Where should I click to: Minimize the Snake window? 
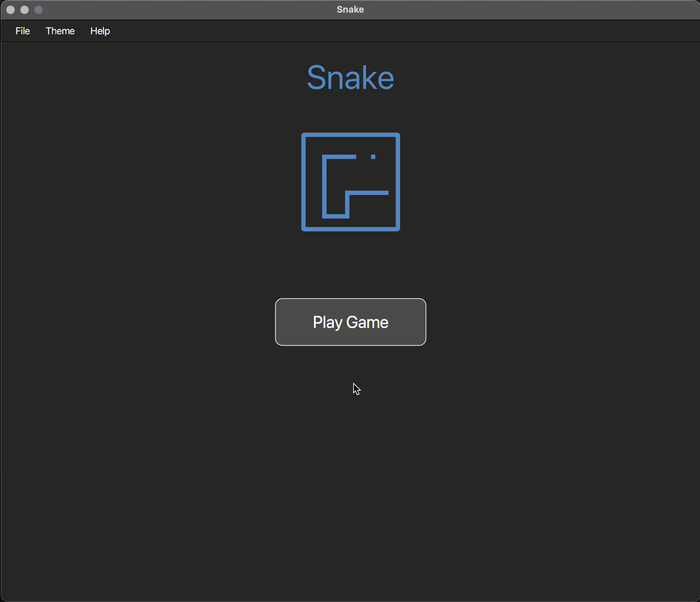[24, 10]
